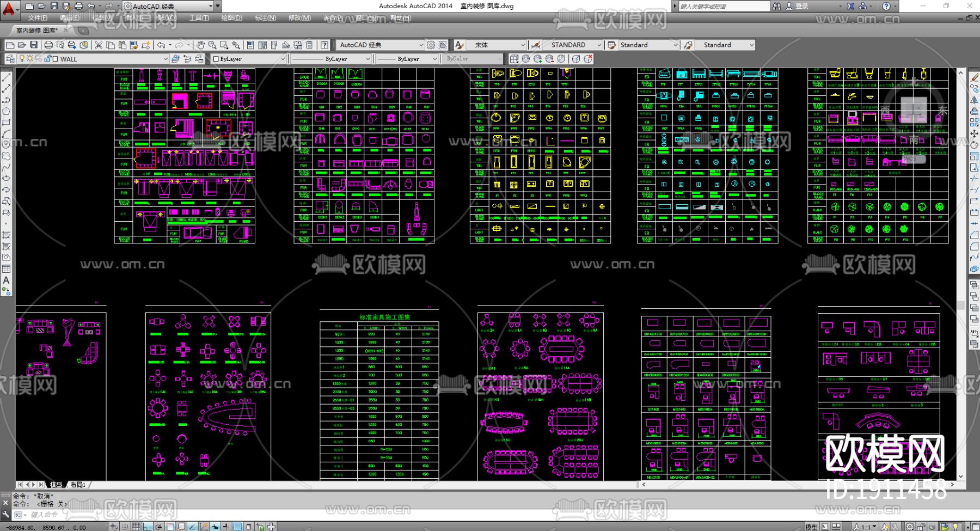Expand the STANDARD dimension style dropdown
The width and height of the screenshot is (980, 531).
599,45
